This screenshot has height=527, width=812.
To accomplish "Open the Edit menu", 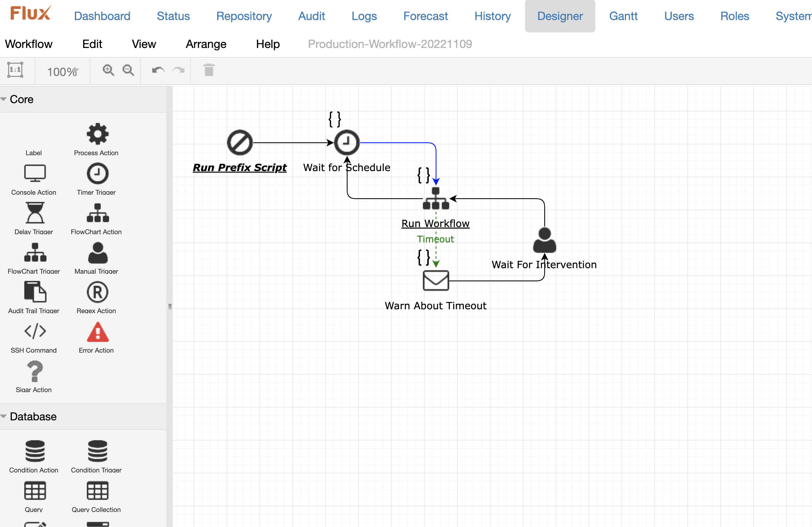I will point(92,44).
